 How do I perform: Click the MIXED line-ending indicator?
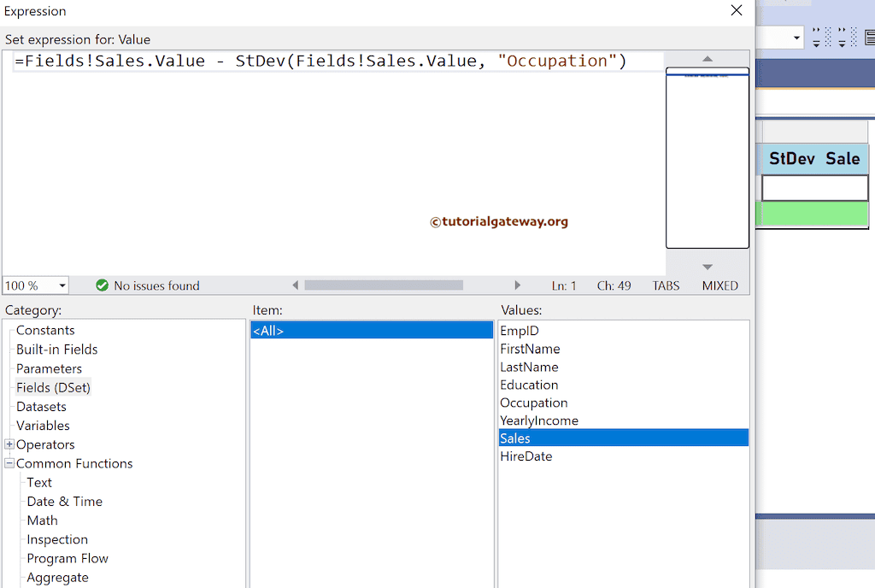(x=719, y=285)
